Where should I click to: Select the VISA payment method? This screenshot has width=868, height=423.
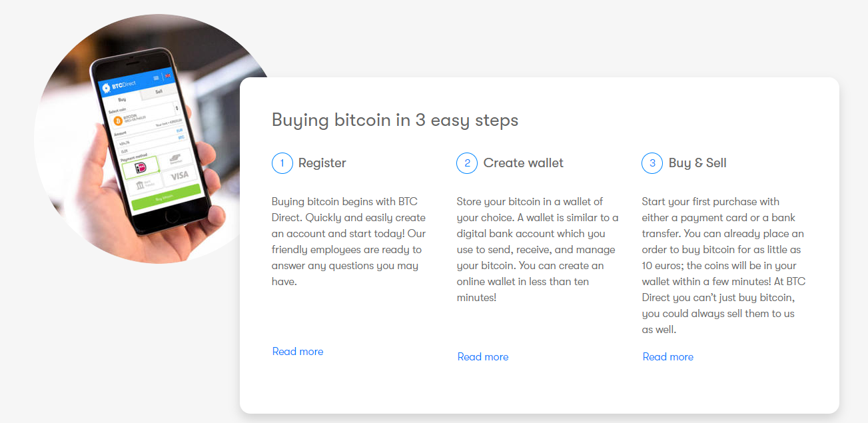click(179, 175)
